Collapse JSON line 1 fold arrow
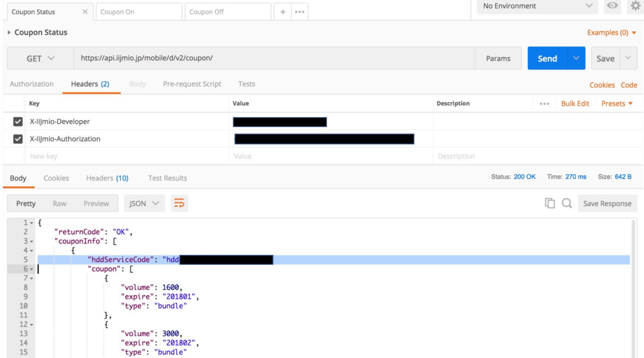The image size is (644, 358). tap(31, 223)
